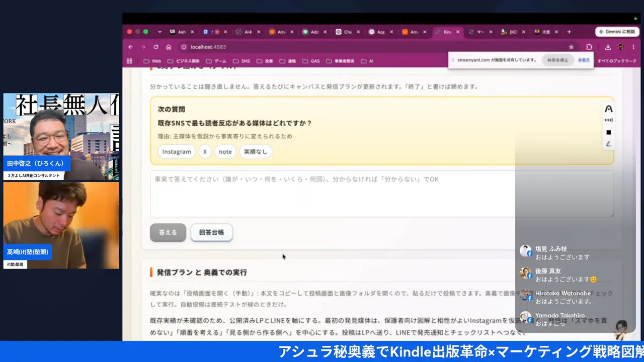Click the 答える submit button

click(168, 232)
